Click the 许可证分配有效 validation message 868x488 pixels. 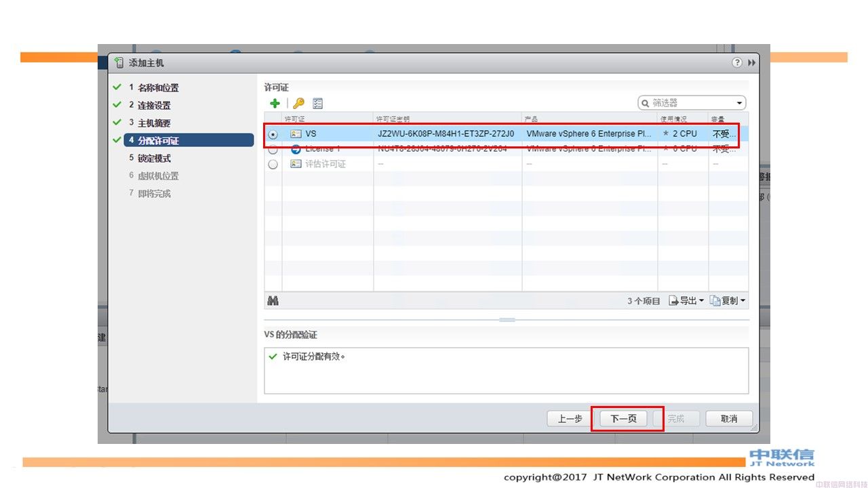coord(314,357)
